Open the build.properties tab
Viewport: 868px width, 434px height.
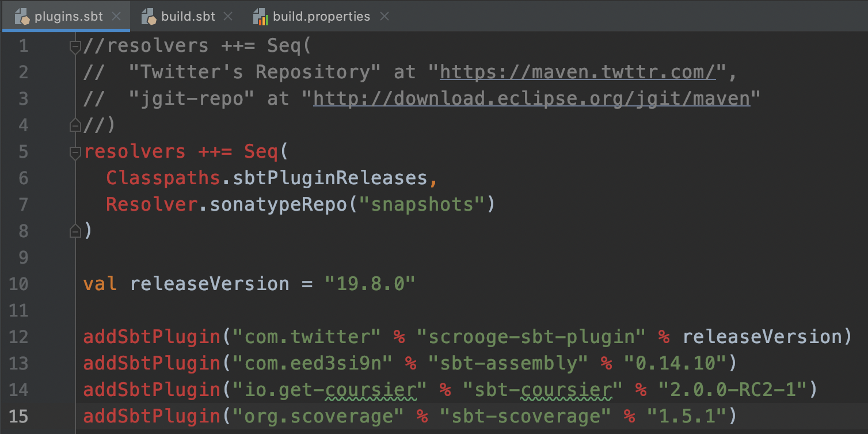click(321, 16)
